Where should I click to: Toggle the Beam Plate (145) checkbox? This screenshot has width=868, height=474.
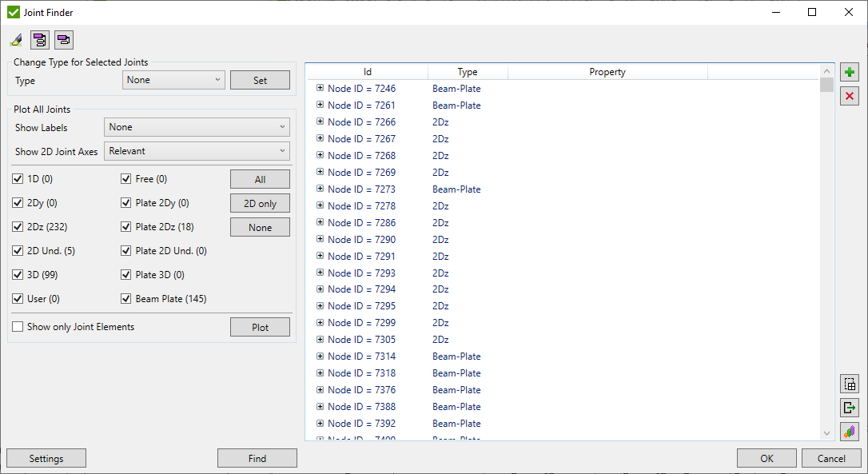[125, 298]
